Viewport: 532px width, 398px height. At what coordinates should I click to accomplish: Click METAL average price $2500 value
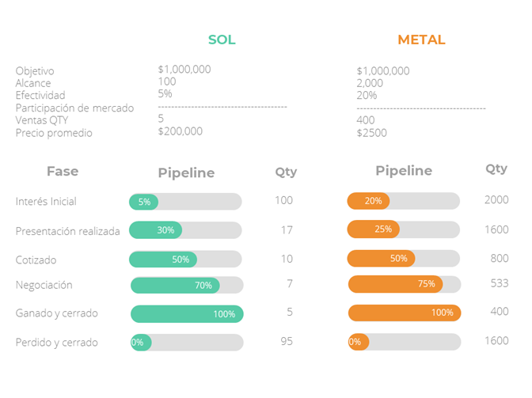click(x=372, y=133)
